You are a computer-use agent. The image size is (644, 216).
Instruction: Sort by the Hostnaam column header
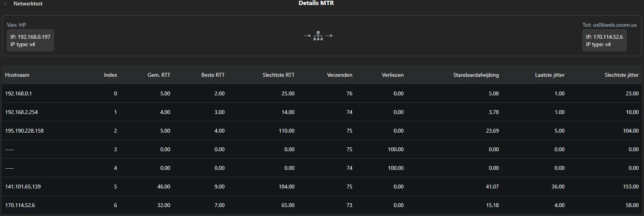[x=17, y=75]
